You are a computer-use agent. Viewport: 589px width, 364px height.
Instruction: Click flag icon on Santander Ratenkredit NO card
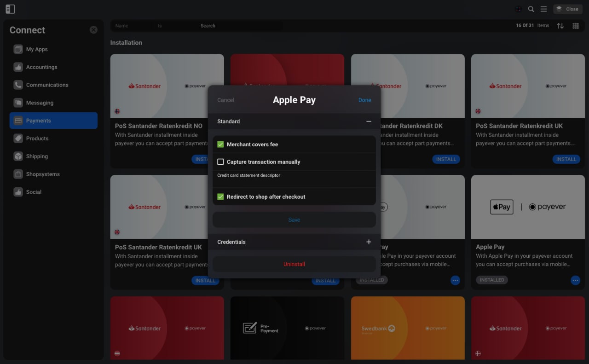pos(117,111)
